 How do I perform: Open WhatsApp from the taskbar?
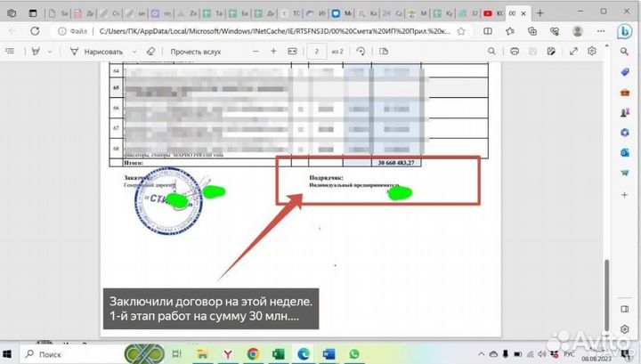tap(354, 354)
